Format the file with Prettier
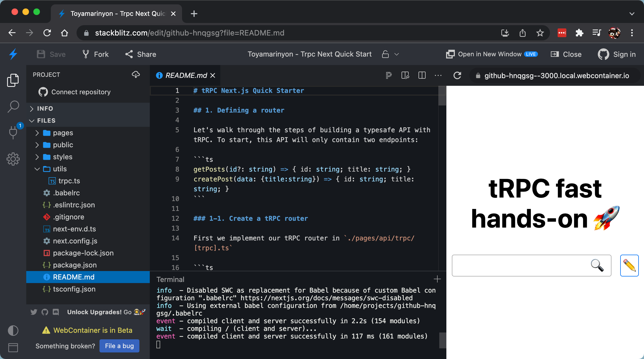This screenshot has height=359, width=644. click(x=389, y=76)
